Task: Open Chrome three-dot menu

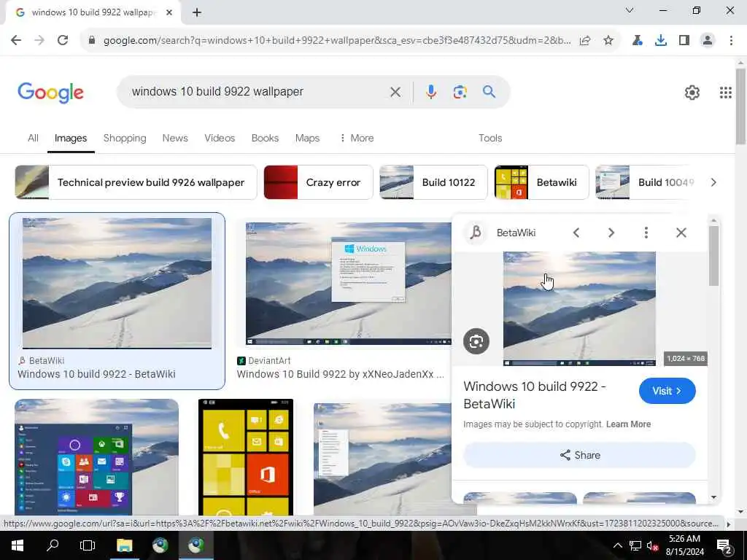Action: click(731, 41)
